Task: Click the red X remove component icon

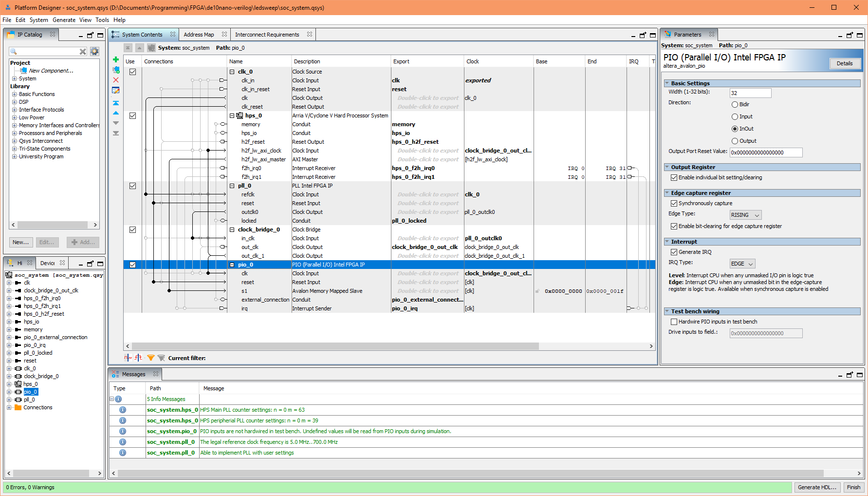Action: coord(116,80)
